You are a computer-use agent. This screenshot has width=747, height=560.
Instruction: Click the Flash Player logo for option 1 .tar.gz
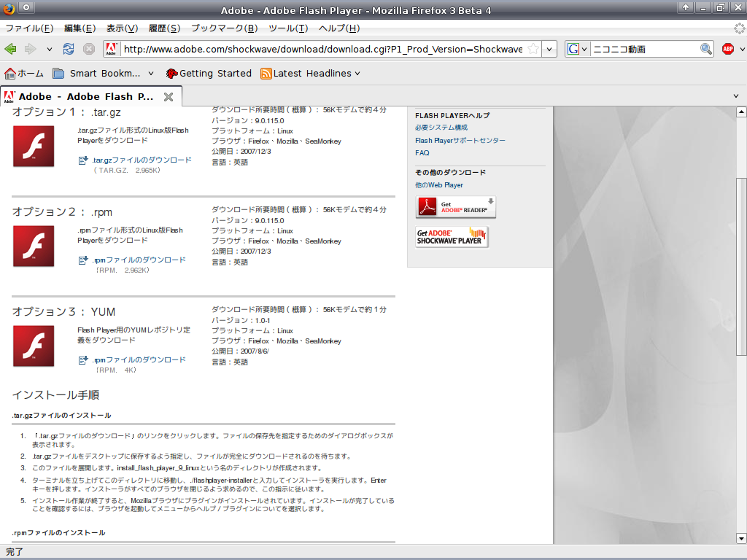[34, 146]
